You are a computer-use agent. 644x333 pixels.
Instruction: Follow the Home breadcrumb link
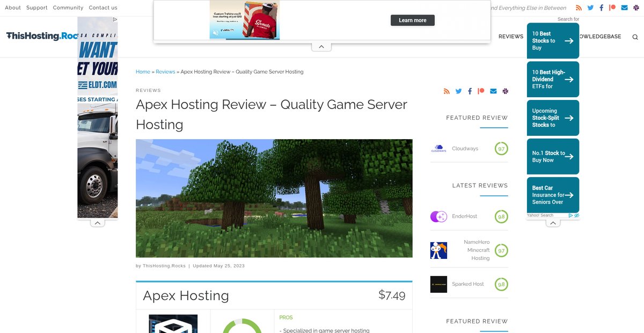tap(143, 72)
